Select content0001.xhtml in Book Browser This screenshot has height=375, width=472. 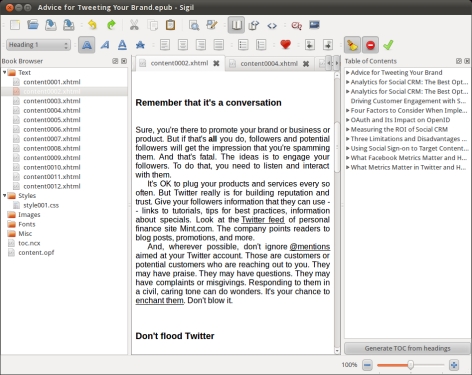click(x=52, y=82)
